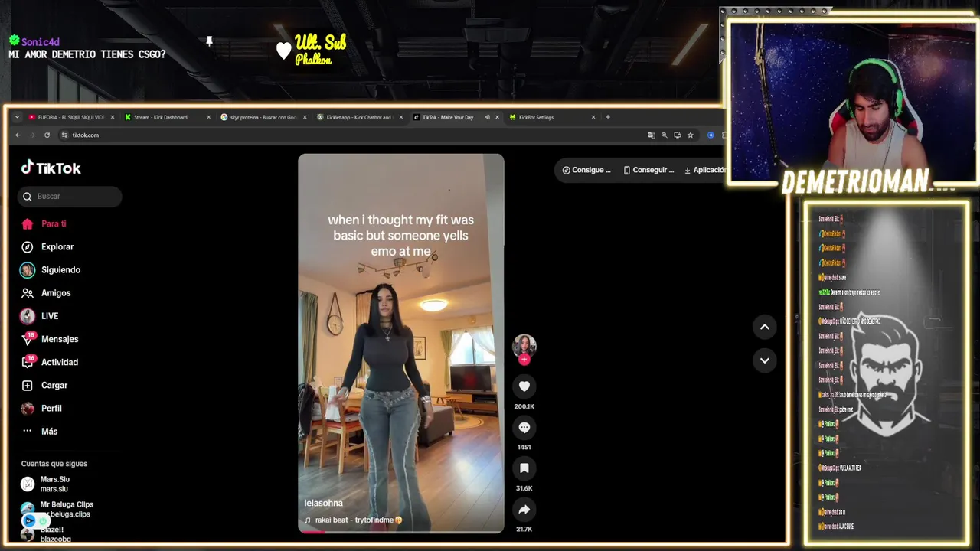
Task: Open the video comments bubble
Action: coord(524,428)
